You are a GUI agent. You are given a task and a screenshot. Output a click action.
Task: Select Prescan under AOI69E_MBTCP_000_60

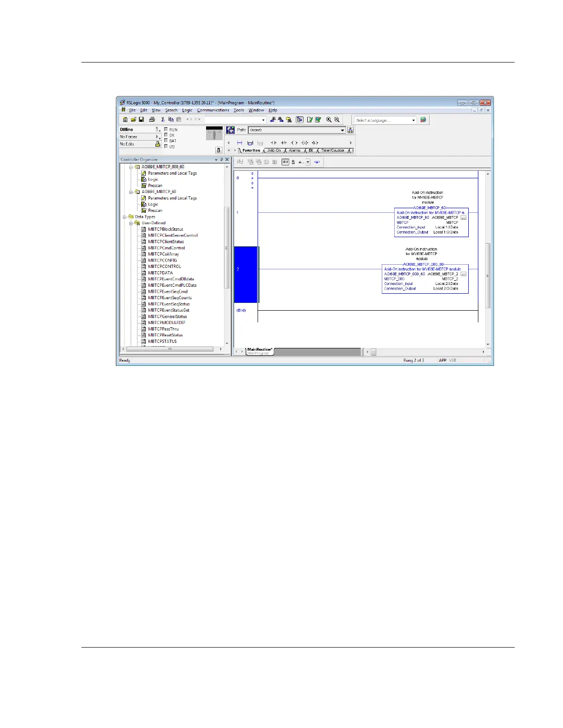[x=155, y=186]
